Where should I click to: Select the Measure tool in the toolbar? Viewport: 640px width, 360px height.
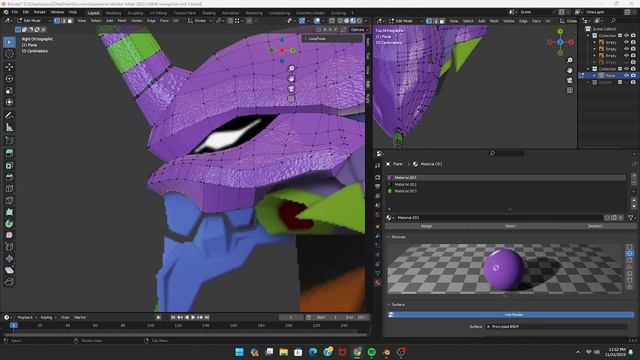pos(9,127)
